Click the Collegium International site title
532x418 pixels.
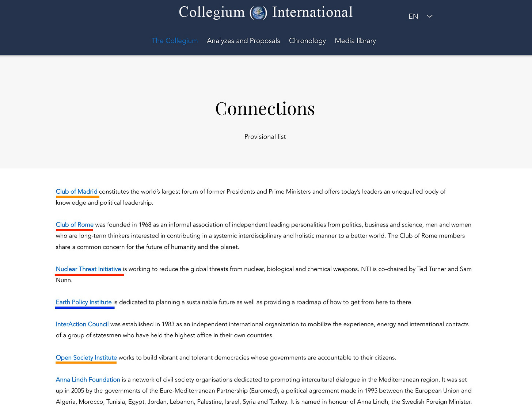[x=266, y=12]
